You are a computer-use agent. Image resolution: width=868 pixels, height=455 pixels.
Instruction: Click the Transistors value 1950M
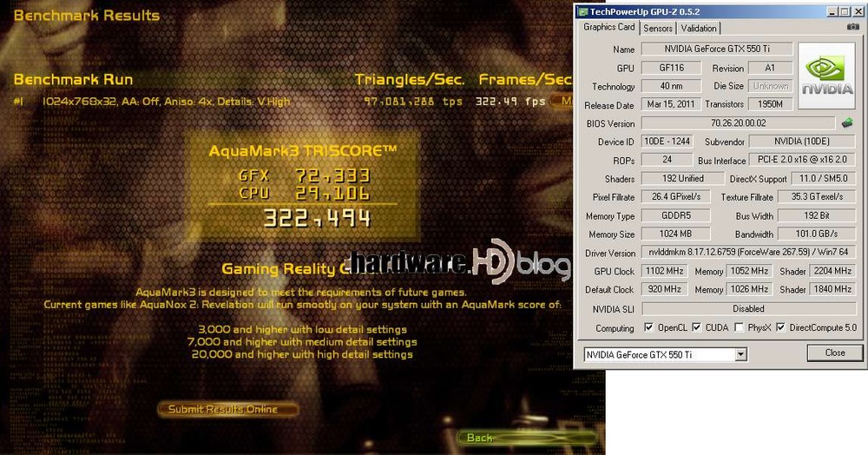770,104
